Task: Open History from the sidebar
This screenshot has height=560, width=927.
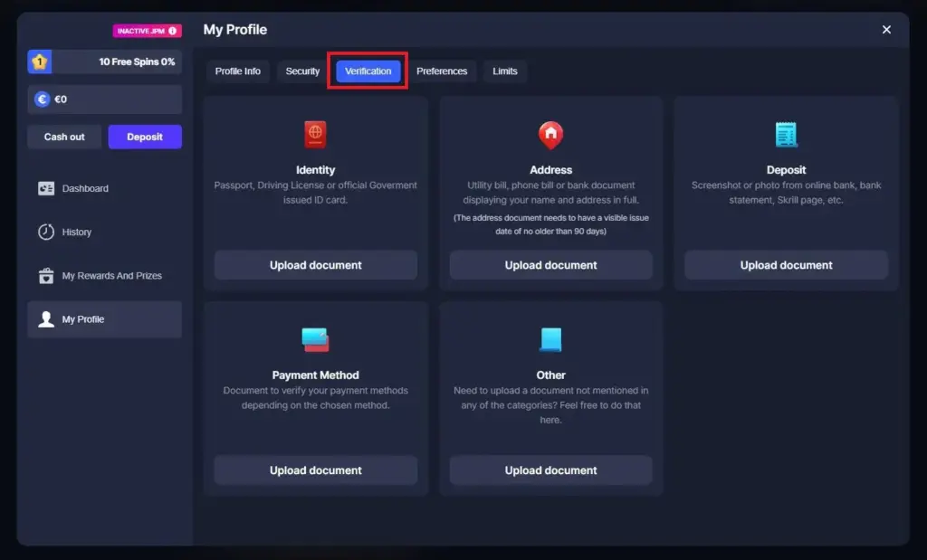Action: point(105,233)
